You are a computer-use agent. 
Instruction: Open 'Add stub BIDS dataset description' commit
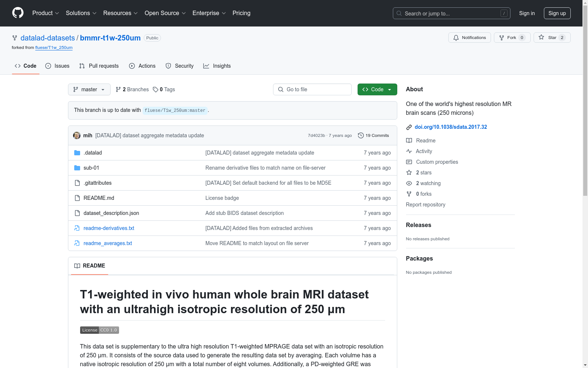[244, 213]
